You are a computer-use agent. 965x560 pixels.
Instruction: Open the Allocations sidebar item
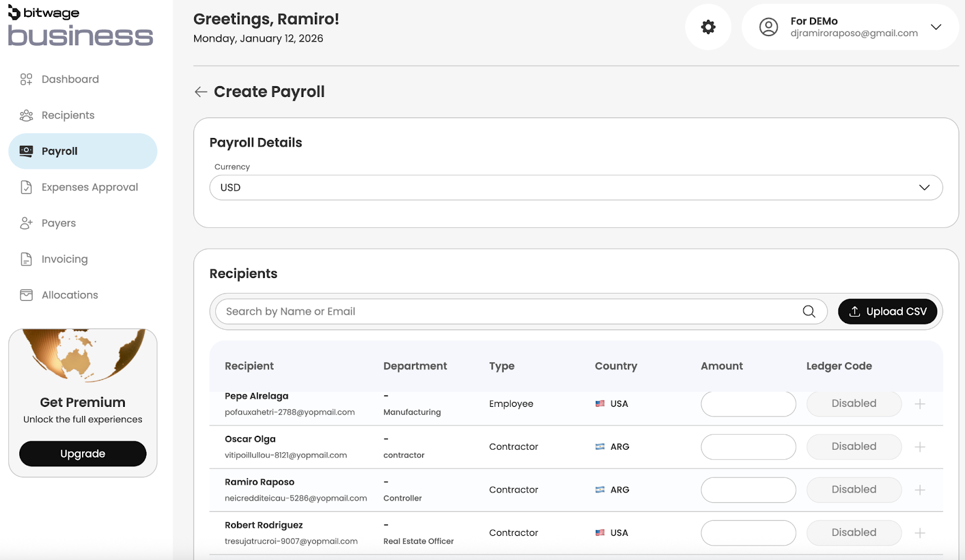[69, 295]
